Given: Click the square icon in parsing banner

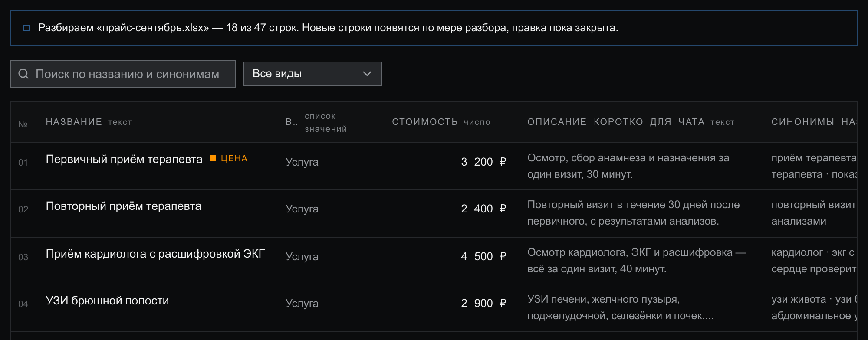Looking at the screenshot, I should [26, 28].
